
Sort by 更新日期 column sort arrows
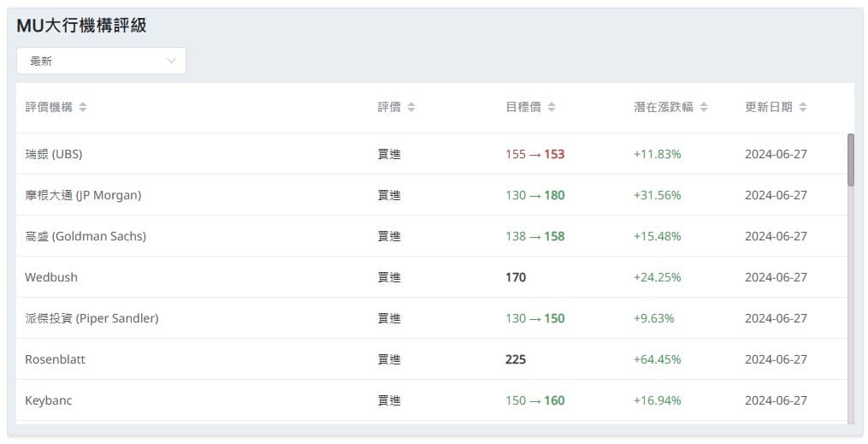pyautogui.click(x=803, y=108)
